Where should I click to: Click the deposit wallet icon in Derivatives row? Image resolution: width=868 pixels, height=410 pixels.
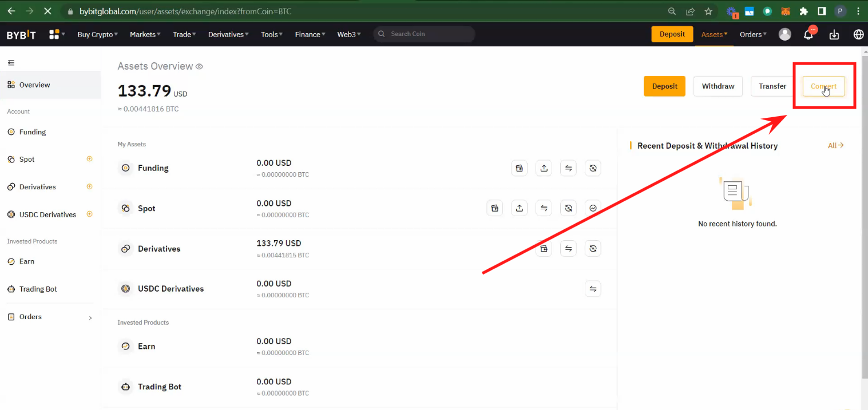point(544,249)
